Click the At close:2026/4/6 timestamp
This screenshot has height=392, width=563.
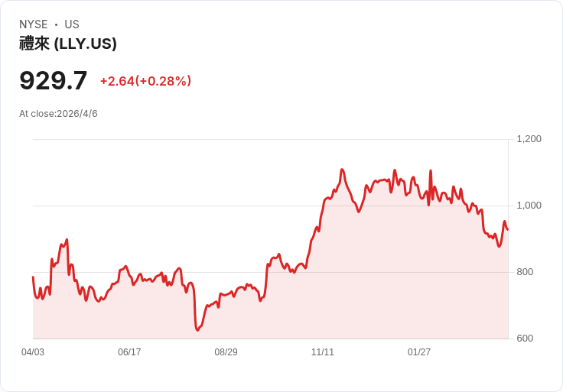[58, 114]
